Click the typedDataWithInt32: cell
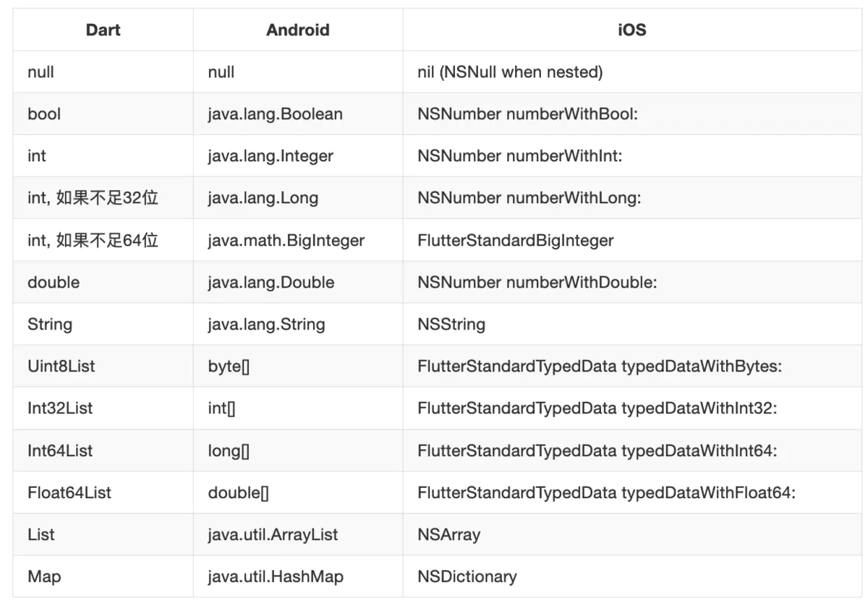Image resolution: width=868 pixels, height=608 pixels. (632, 408)
